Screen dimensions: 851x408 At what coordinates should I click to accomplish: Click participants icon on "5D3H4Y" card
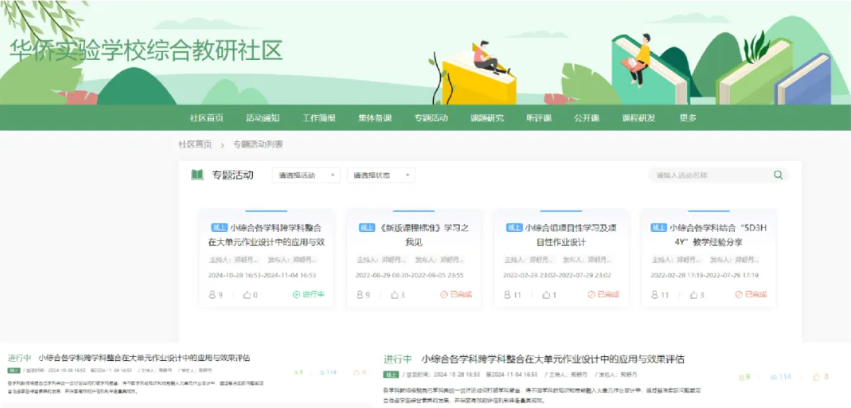656,295
